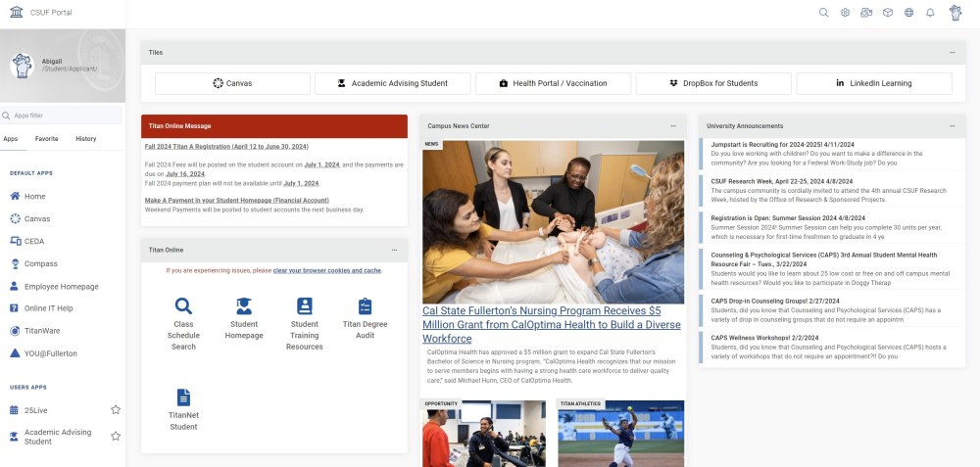Click the CEDA icon in sidebar
The width and height of the screenshot is (980, 467).
pos(15,241)
